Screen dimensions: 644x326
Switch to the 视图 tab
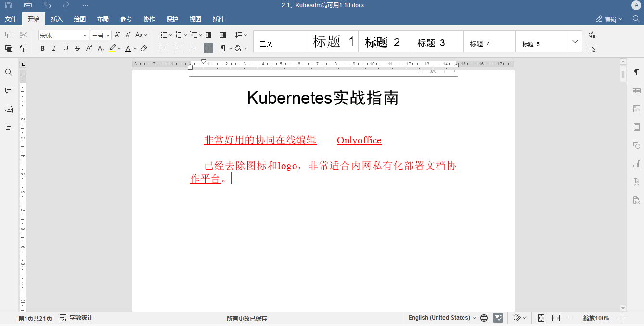click(195, 19)
